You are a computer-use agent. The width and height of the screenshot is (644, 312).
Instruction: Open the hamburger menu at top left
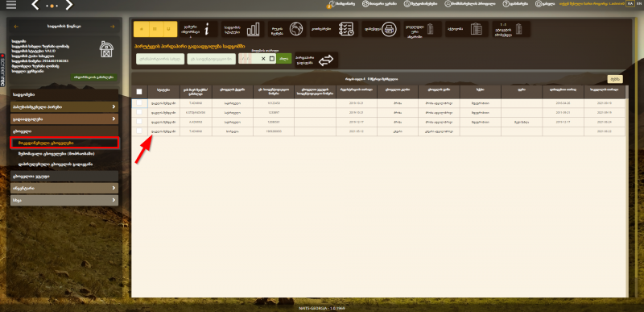tap(11, 5)
